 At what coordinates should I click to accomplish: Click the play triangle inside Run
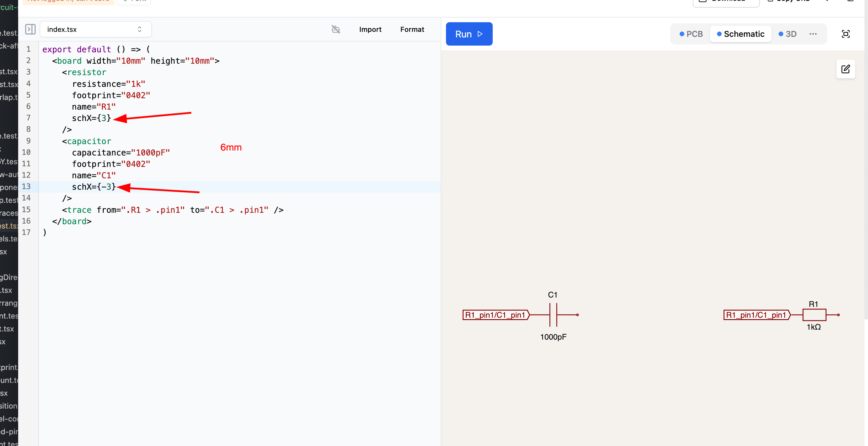pos(480,34)
